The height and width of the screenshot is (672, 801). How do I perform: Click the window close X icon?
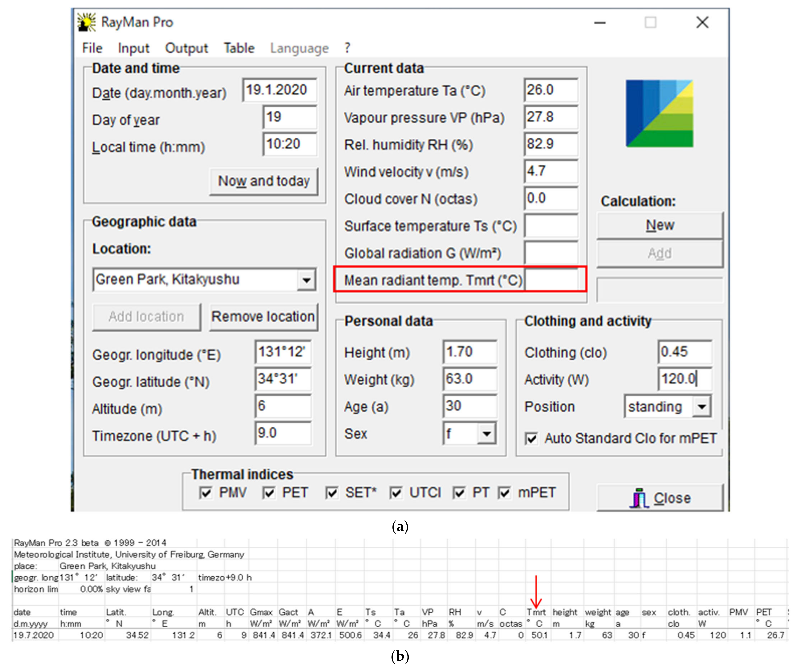pyautogui.click(x=702, y=23)
